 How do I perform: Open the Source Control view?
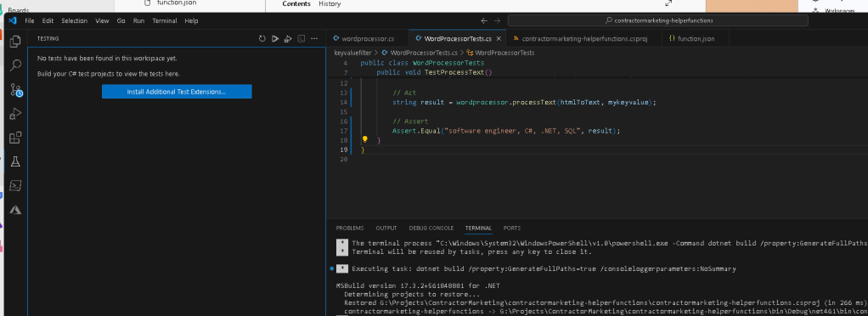click(15, 90)
